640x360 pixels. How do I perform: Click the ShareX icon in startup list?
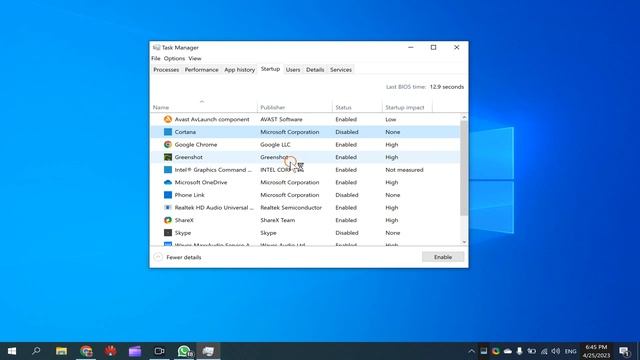tap(168, 220)
